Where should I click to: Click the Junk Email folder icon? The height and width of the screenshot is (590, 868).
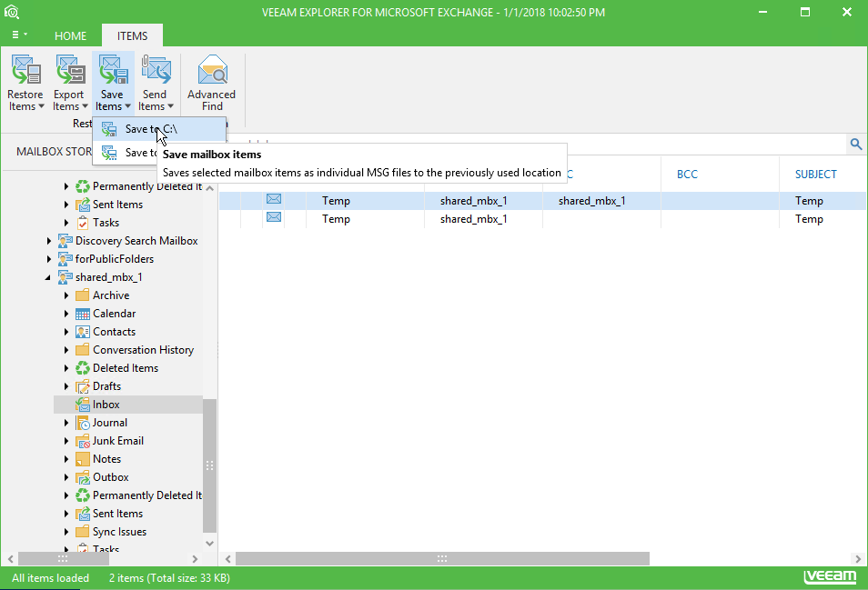[x=83, y=441]
